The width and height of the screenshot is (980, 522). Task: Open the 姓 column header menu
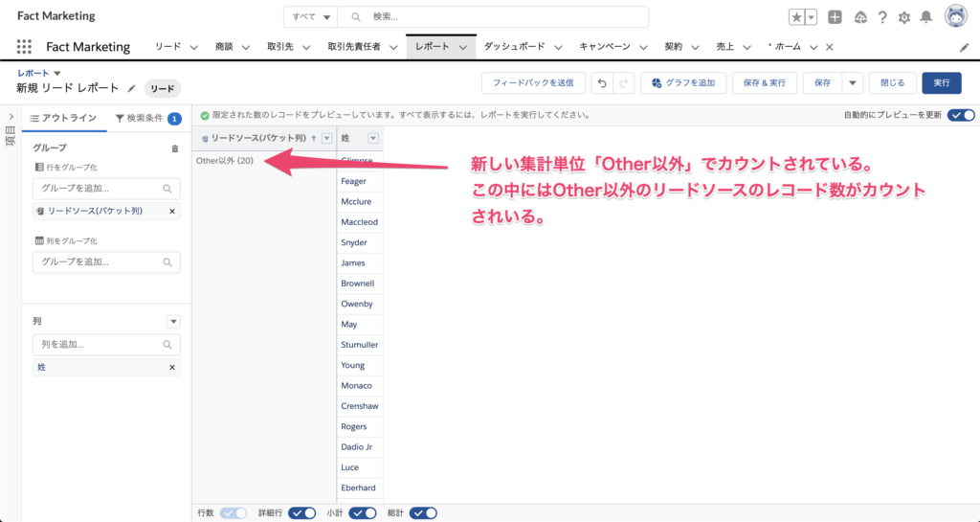click(373, 139)
